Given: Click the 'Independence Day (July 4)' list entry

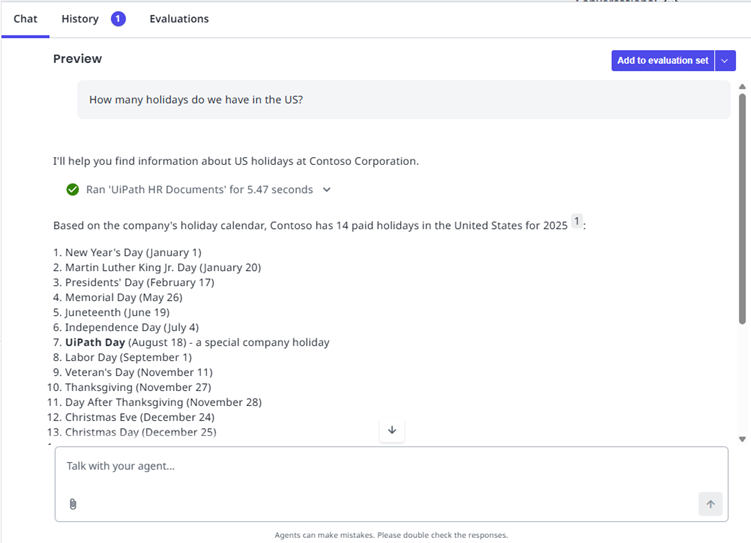Looking at the screenshot, I should (x=132, y=327).
